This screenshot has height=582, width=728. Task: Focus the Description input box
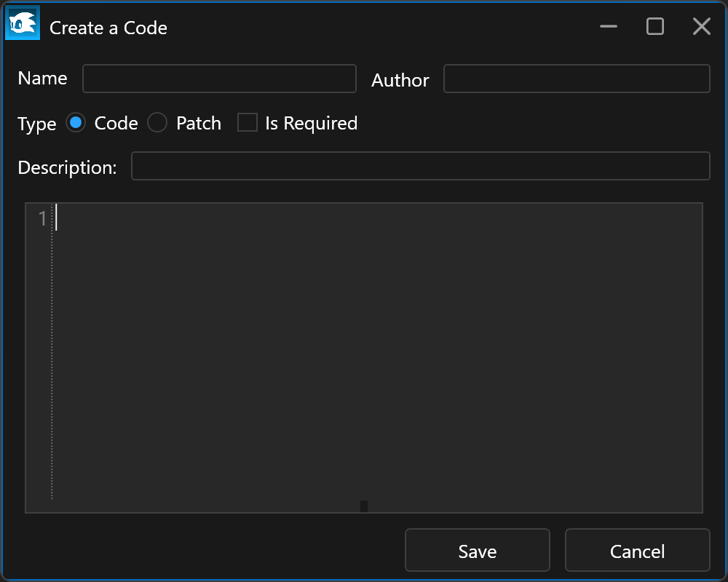point(420,166)
